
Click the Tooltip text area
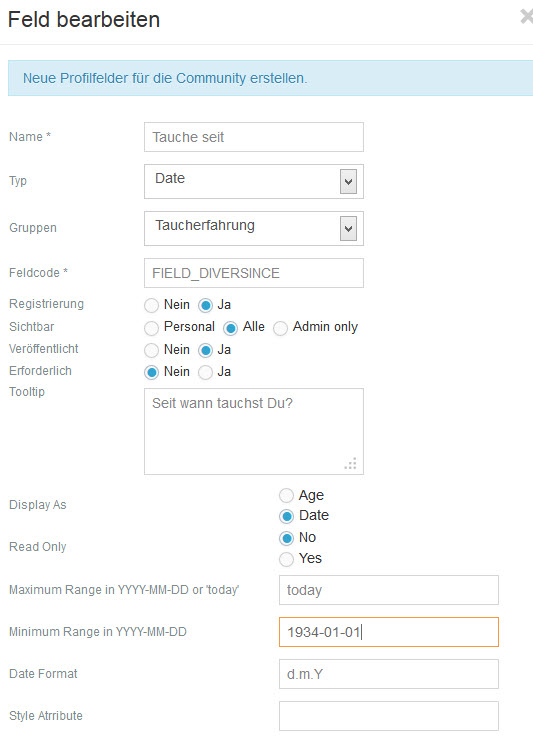(x=254, y=432)
